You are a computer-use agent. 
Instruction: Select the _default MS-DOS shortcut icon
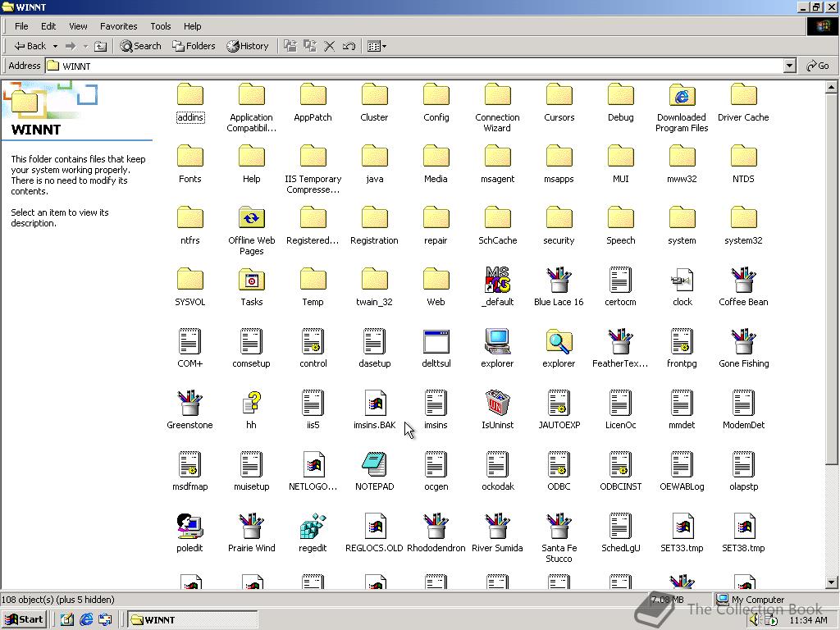497,280
